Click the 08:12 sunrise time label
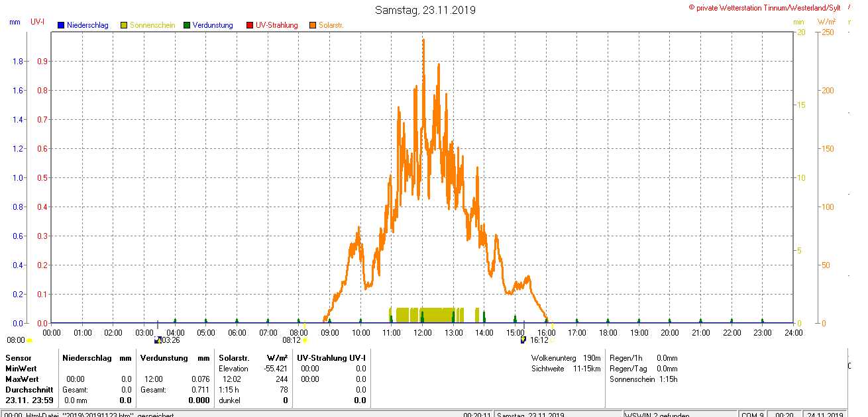 (x=292, y=340)
